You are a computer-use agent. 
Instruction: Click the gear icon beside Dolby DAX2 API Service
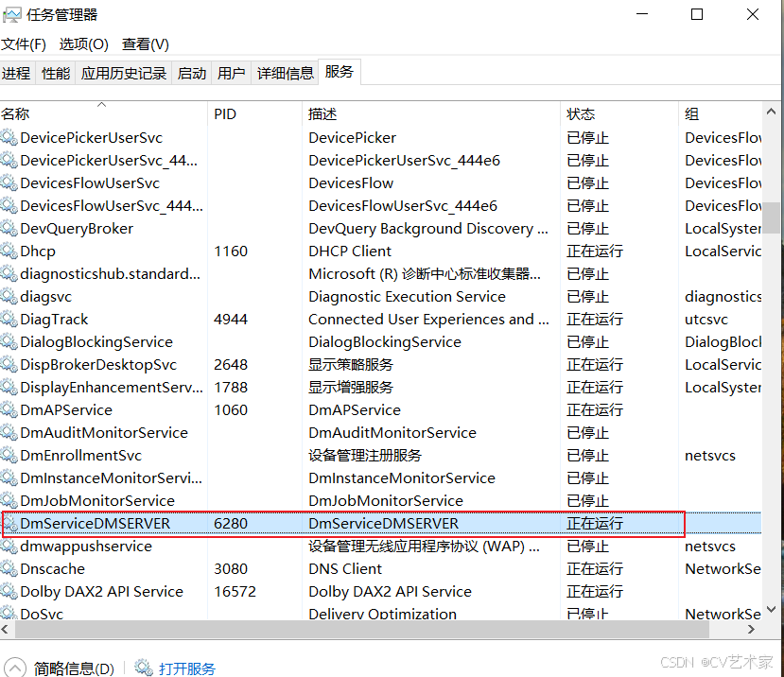point(9,592)
